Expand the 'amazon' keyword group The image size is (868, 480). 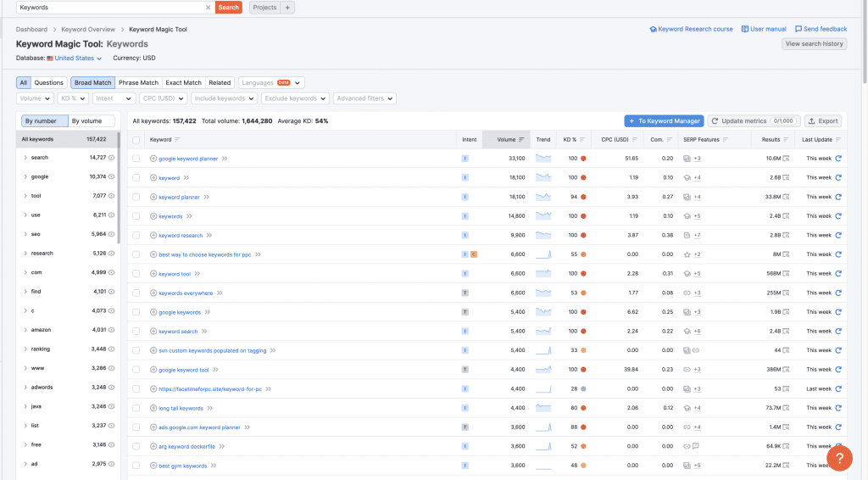(x=25, y=330)
